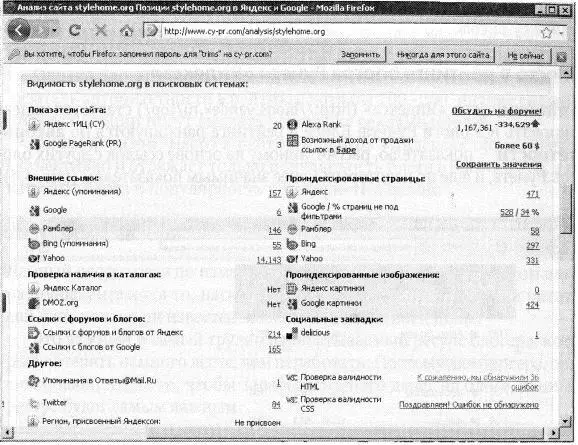Go to the Home page icon
578x445 pixels.
point(126,31)
